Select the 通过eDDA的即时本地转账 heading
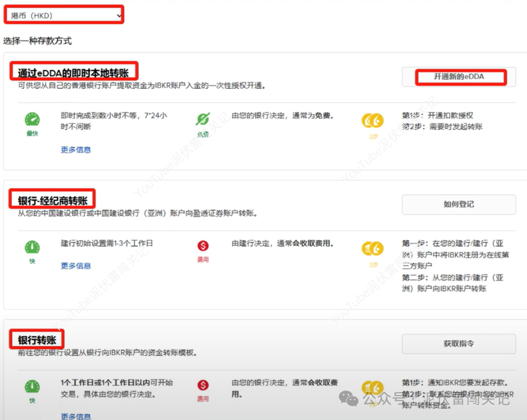 [x=73, y=71]
